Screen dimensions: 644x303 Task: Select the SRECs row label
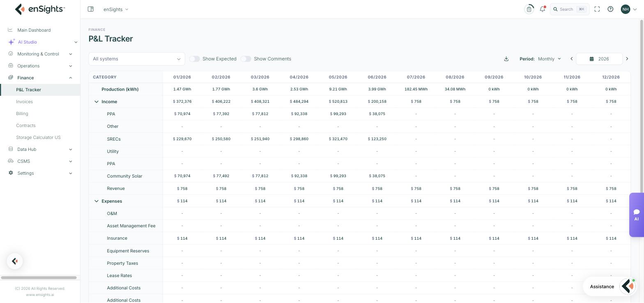pyautogui.click(x=114, y=139)
